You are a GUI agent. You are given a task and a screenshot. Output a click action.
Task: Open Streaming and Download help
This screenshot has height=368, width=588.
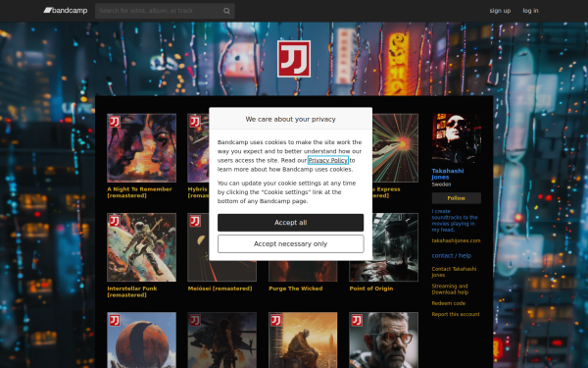tap(450, 289)
